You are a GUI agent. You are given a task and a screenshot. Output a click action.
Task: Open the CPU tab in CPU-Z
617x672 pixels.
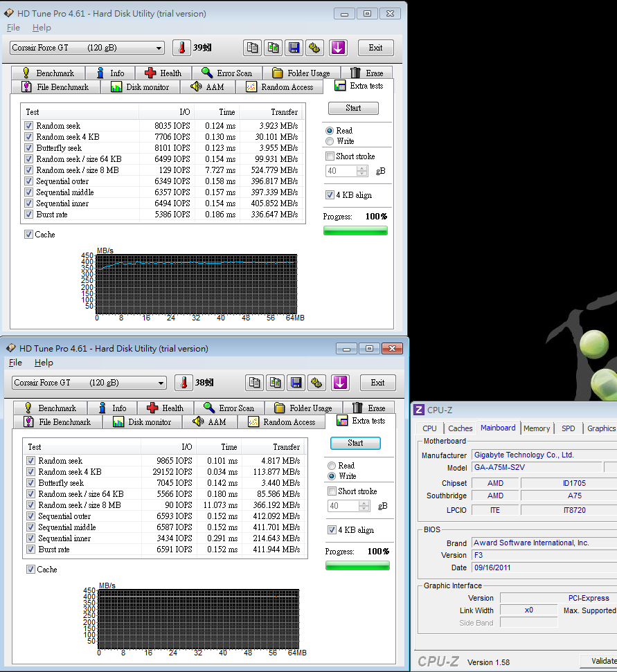click(x=429, y=428)
